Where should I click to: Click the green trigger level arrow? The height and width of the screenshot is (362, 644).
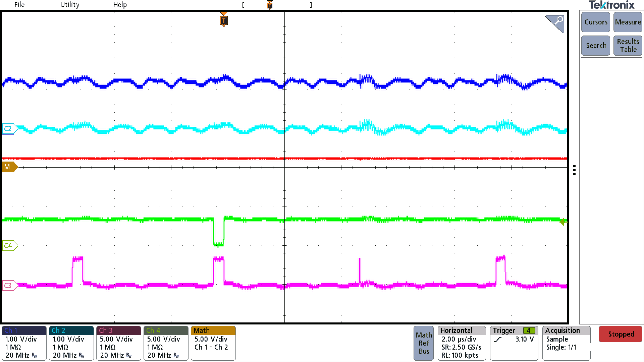click(563, 222)
